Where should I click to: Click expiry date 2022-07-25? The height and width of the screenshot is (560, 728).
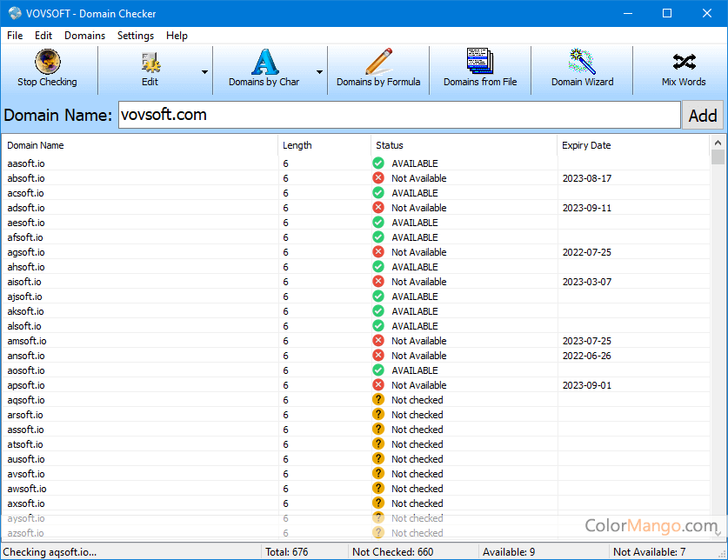pos(587,252)
